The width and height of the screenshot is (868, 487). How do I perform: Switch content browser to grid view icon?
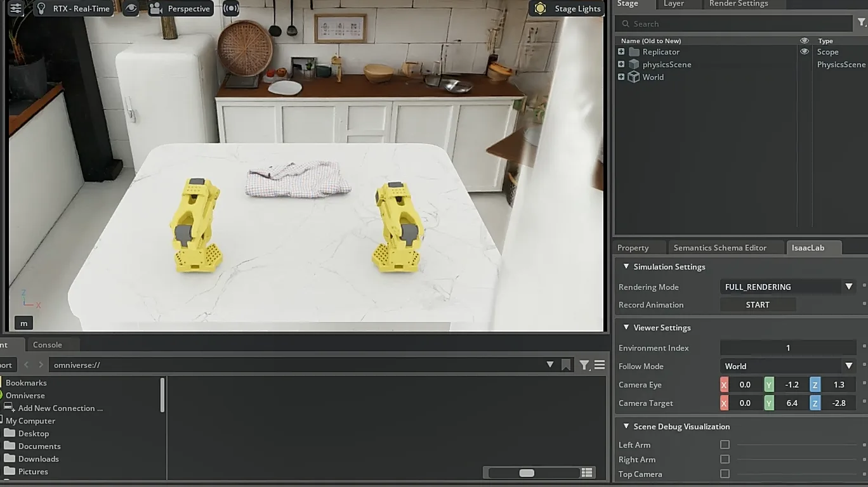(x=587, y=472)
